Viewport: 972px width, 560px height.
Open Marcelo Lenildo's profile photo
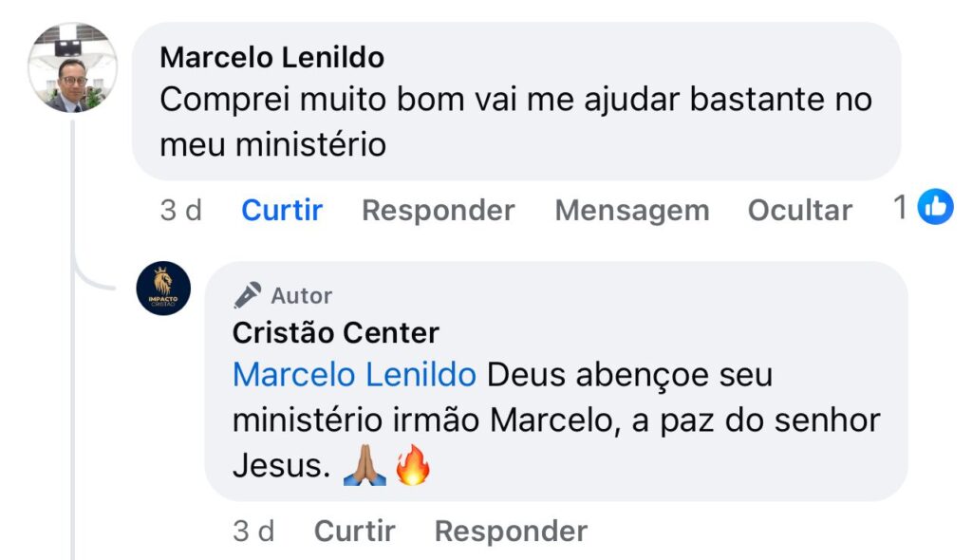(x=72, y=68)
